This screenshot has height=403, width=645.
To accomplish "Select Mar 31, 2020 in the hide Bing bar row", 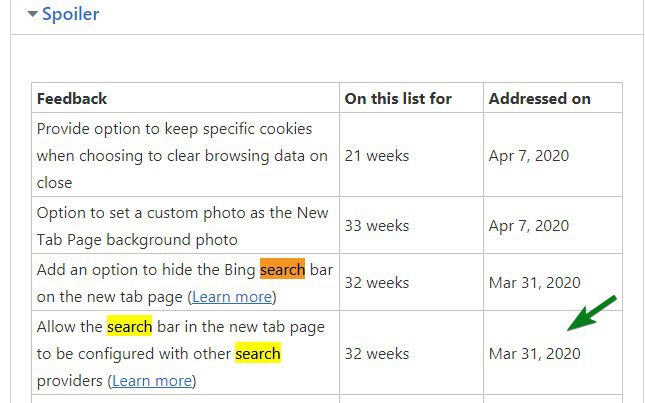I will (x=534, y=283).
